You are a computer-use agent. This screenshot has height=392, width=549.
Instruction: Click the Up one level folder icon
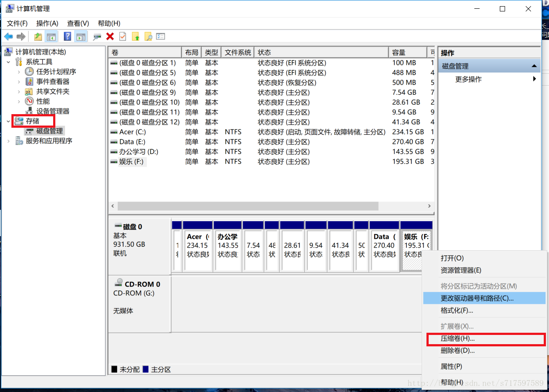click(x=39, y=36)
